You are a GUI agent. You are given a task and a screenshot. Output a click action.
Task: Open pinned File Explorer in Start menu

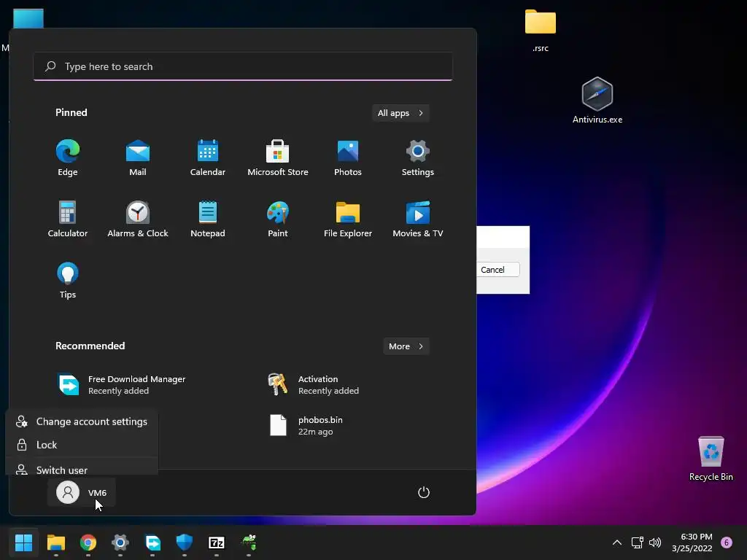point(348,219)
